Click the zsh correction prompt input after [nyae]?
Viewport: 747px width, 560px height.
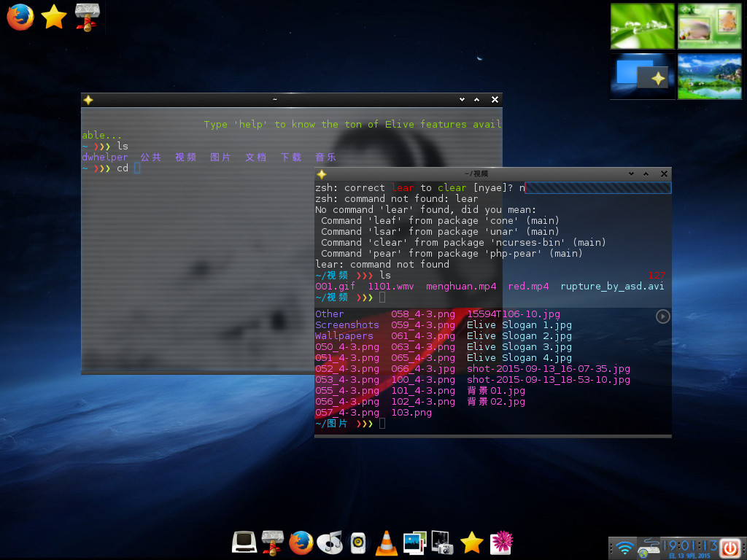click(x=597, y=187)
